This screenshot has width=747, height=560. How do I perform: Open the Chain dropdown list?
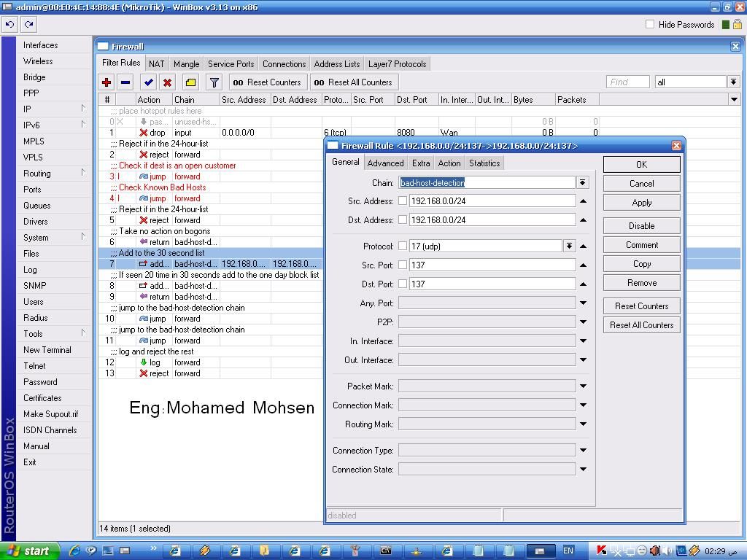(x=583, y=182)
